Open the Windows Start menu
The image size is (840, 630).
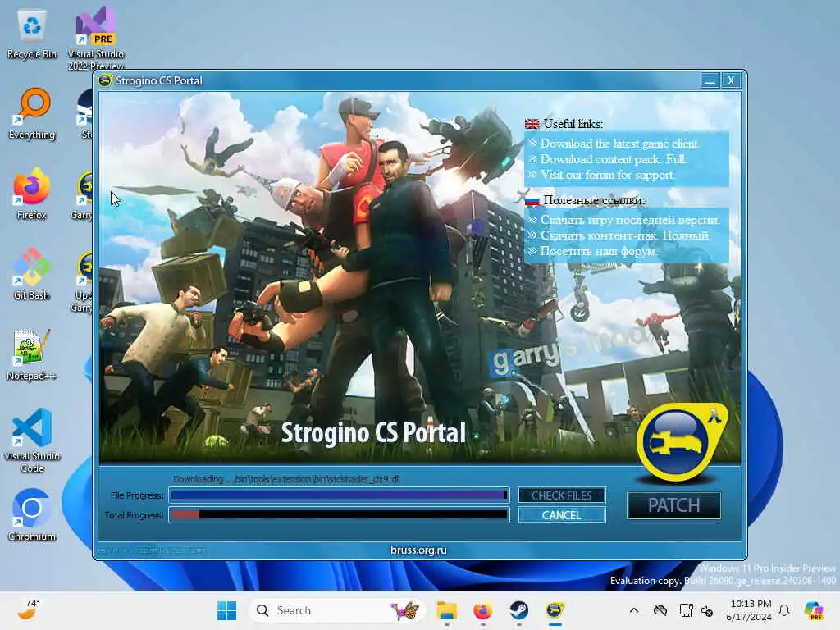pyautogui.click(x=226, y=610)
